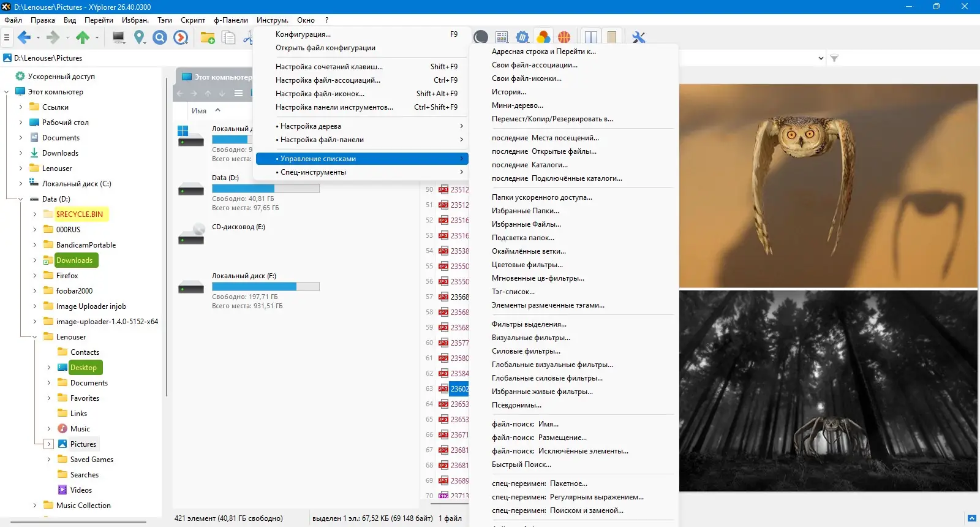Open the Настройка дерева submenu
This screenshot has height=527, width=980.
pos(362,126)
